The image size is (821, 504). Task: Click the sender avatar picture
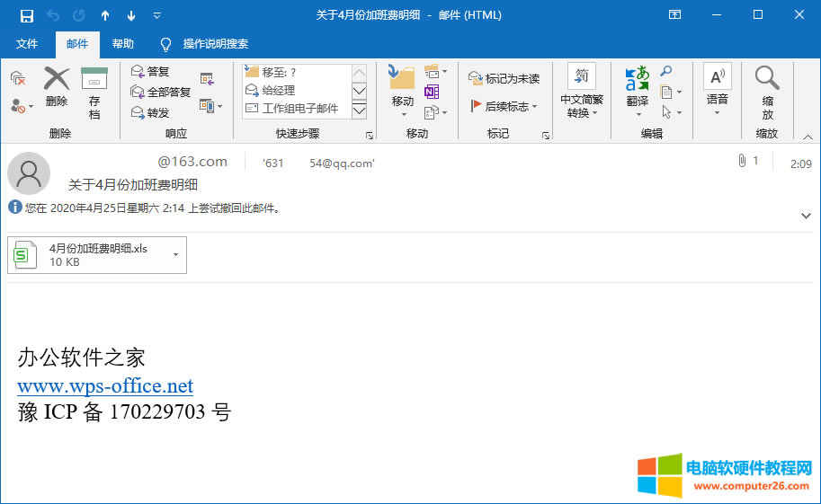(29, 173)
